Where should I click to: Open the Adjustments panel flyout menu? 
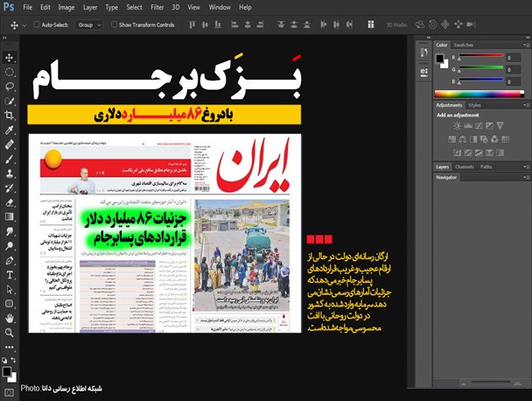(x=526, y=105)
